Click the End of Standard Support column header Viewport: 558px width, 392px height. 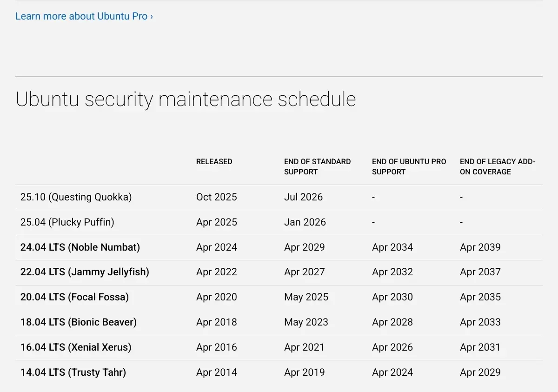tap(317, 166)
